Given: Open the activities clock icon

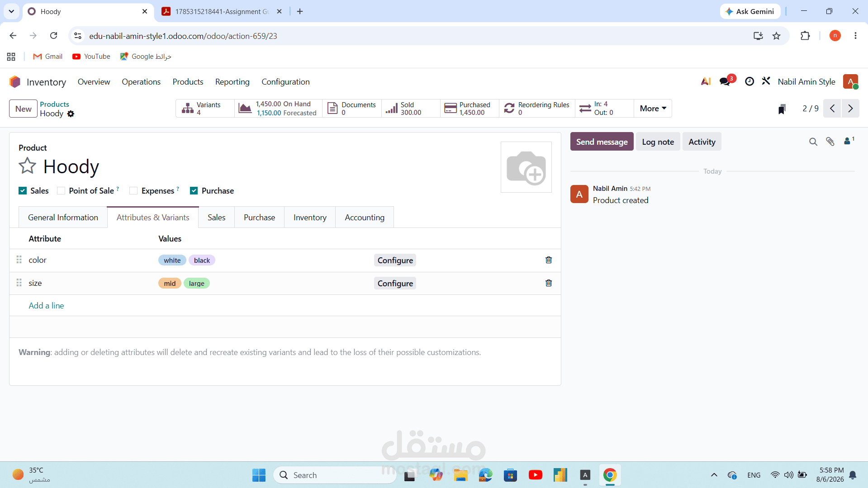Looking at the screenshot, I should [x=749, y=82].
